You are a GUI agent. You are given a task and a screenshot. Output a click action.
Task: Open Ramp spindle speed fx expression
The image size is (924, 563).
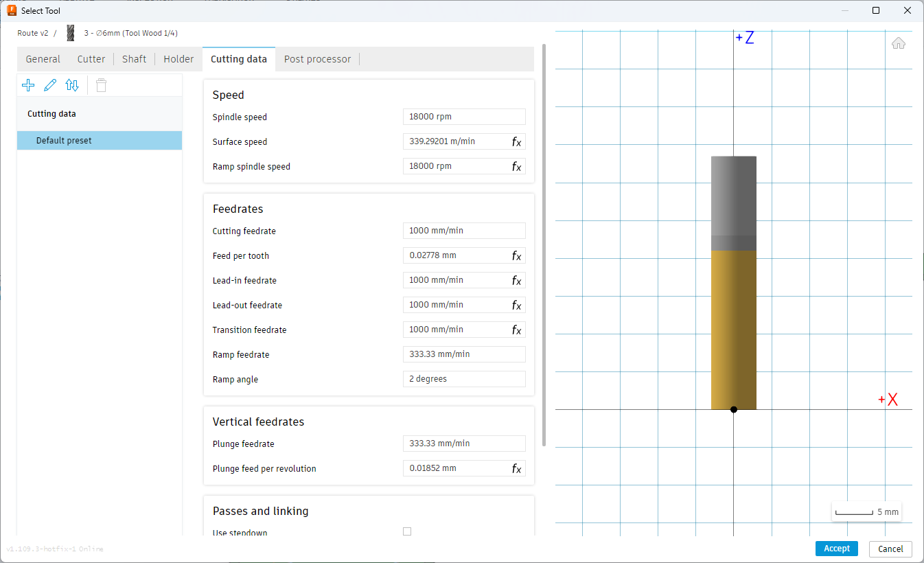517,167
